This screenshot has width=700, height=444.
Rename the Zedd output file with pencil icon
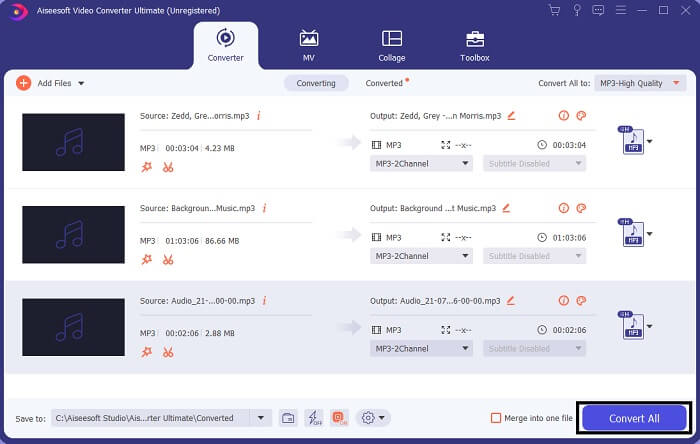point(511,115)
